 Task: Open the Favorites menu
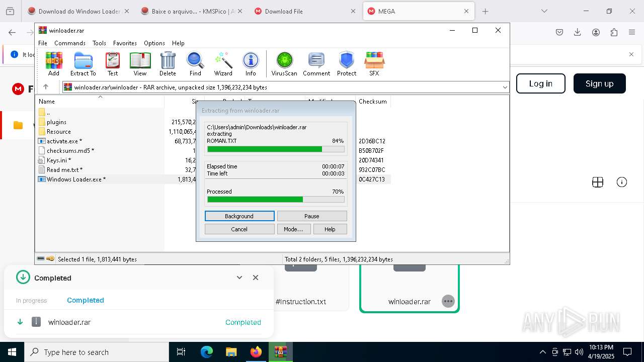click(x=125, y=43)
